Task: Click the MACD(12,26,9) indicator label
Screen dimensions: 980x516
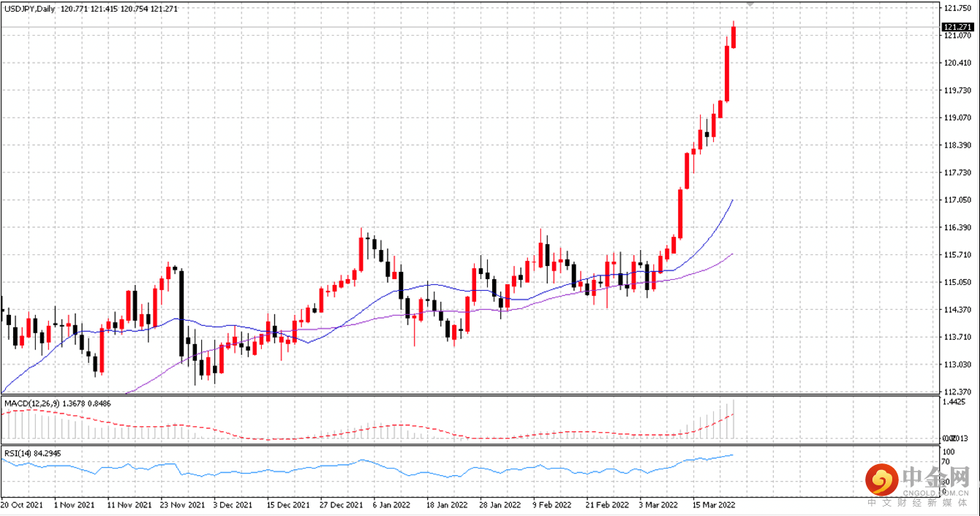Action: [x=32, y=403]
